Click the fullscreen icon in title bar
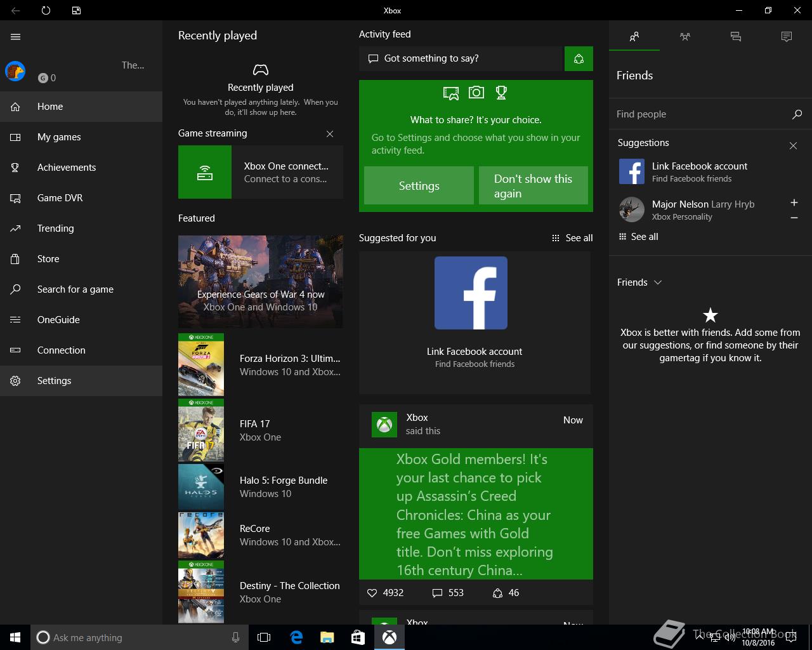812x650 pixels. coord(76,10)
